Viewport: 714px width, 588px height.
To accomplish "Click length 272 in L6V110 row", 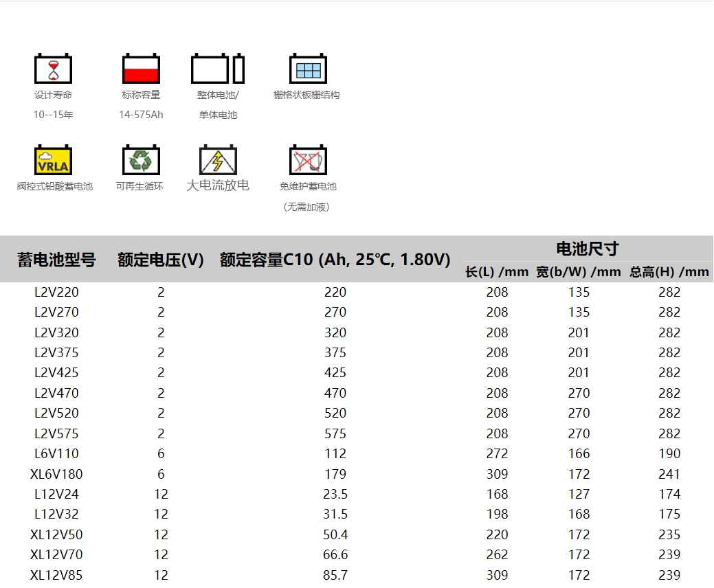I will (497, 454).
